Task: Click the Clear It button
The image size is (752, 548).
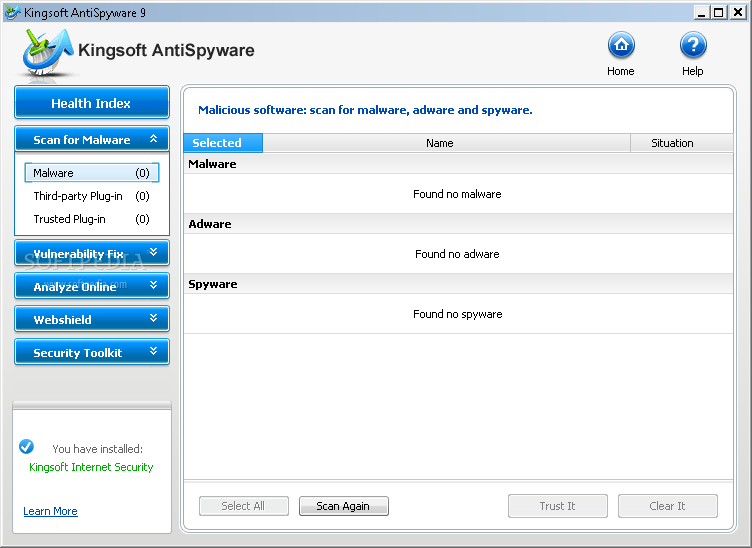Action: point(668,506)
